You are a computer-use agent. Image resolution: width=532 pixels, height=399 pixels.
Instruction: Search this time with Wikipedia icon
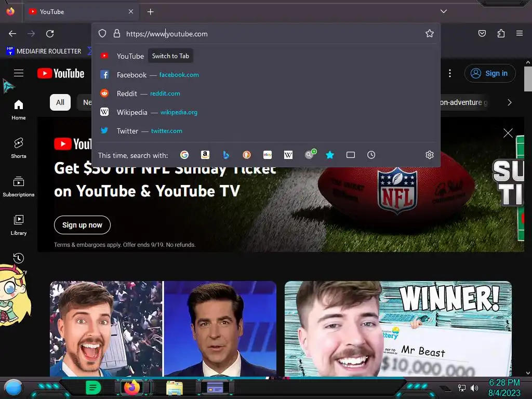coord(288,155)
